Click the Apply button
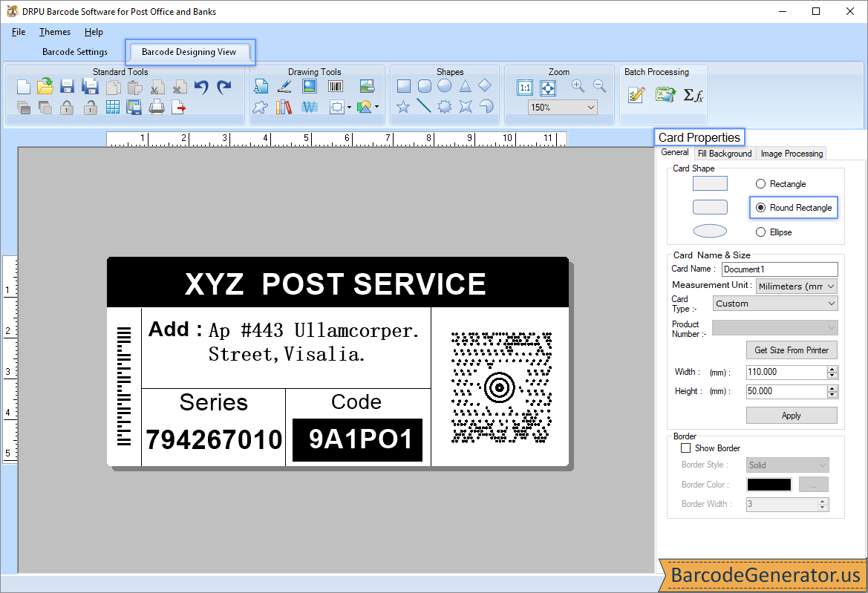The height and width of the screenshot is (593, 868). [792, 416]
